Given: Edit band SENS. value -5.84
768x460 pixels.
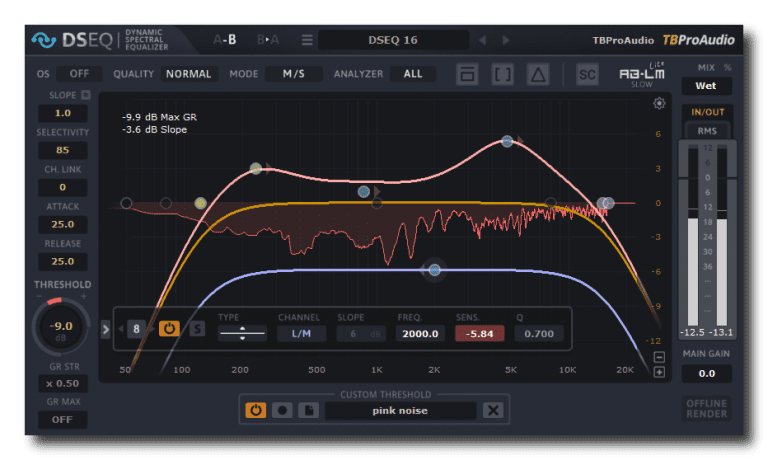Looking at the screenshot, I should click(x=480, y=334).
